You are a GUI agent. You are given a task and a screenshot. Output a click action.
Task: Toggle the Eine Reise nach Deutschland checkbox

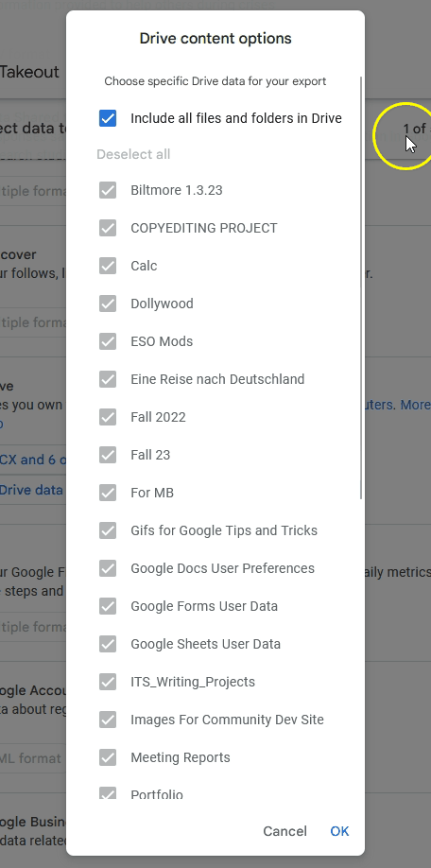coord(108,379)
